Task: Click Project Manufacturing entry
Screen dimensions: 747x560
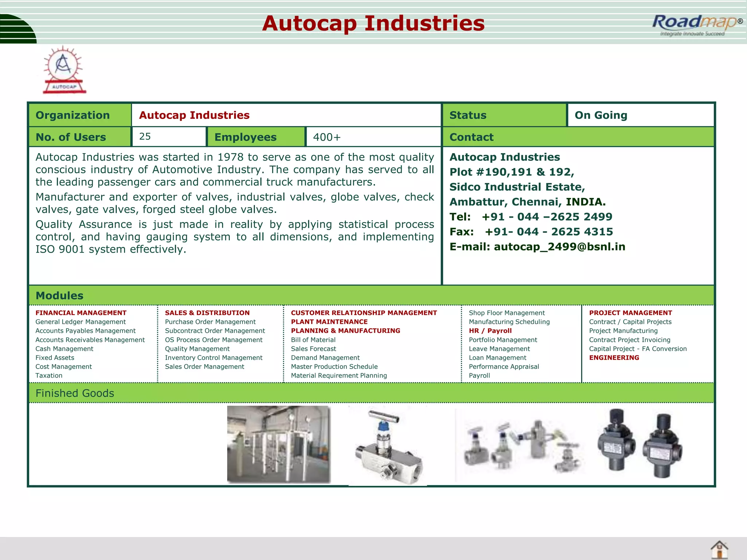Action: click(623, 331)
